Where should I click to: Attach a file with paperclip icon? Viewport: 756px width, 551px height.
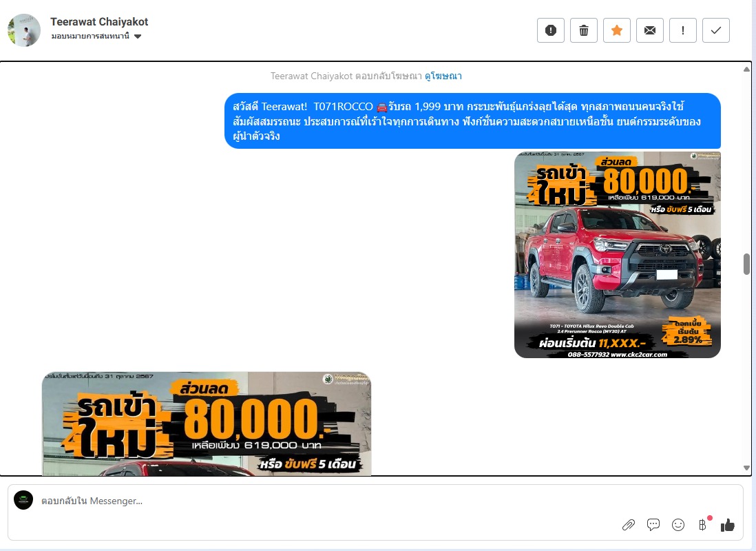628,525
